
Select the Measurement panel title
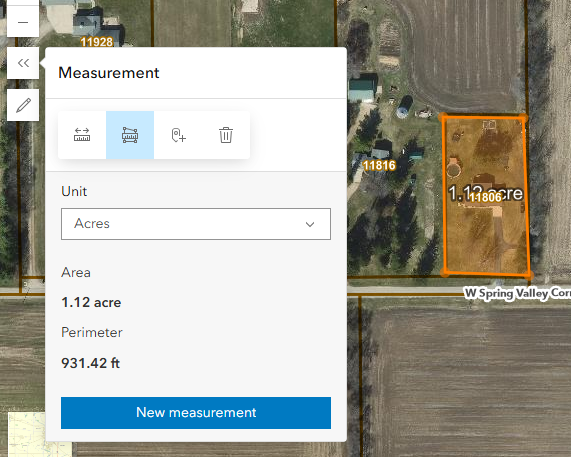click(109, 73)
